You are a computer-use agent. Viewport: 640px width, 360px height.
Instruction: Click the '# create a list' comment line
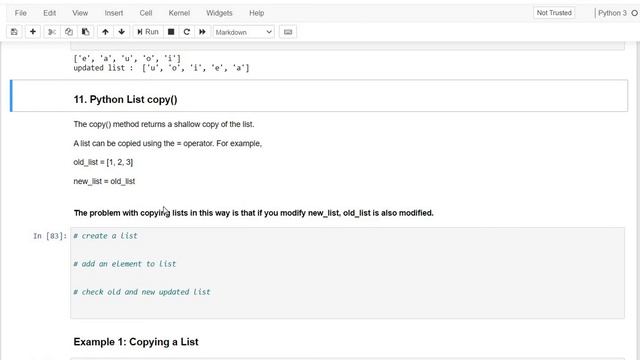coord(105,236)
